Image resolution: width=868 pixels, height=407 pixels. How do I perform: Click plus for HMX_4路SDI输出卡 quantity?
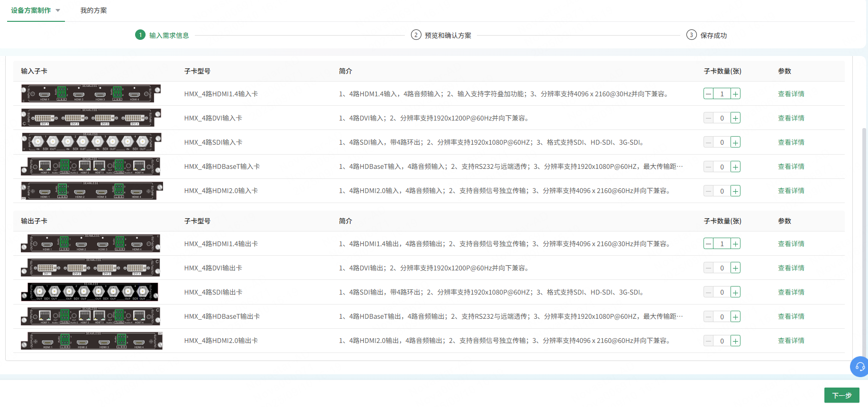point(735,292)
